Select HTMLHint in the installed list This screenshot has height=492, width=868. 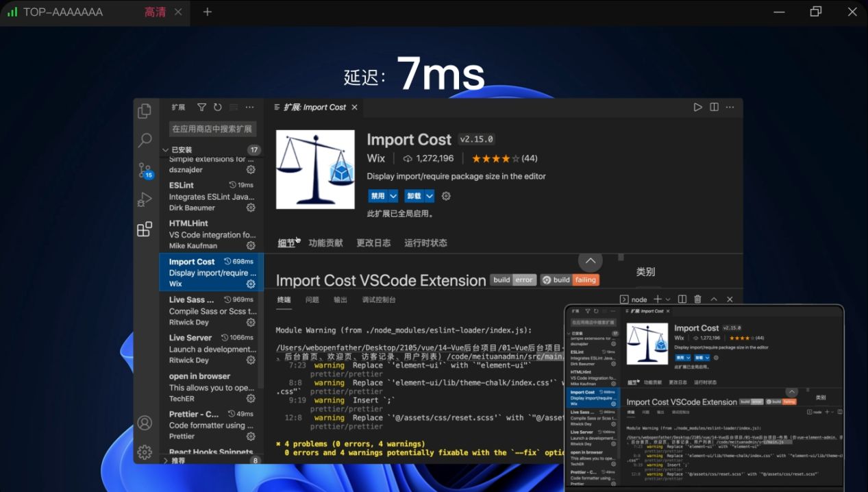[212, 234]
